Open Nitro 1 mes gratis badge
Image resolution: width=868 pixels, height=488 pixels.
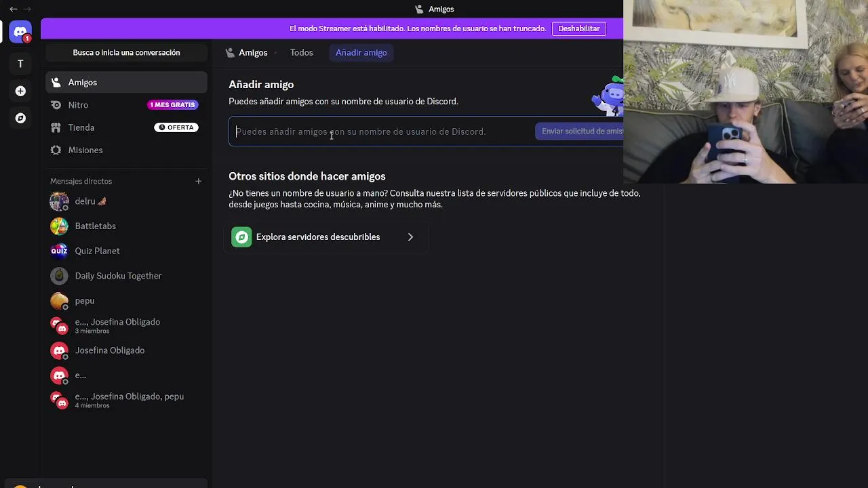(x=172, y=105)
